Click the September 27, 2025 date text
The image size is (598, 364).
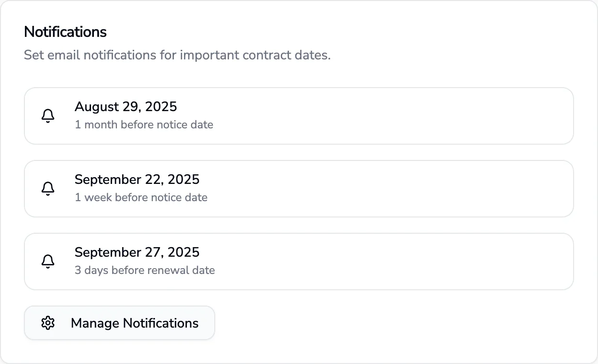point(137,252)
